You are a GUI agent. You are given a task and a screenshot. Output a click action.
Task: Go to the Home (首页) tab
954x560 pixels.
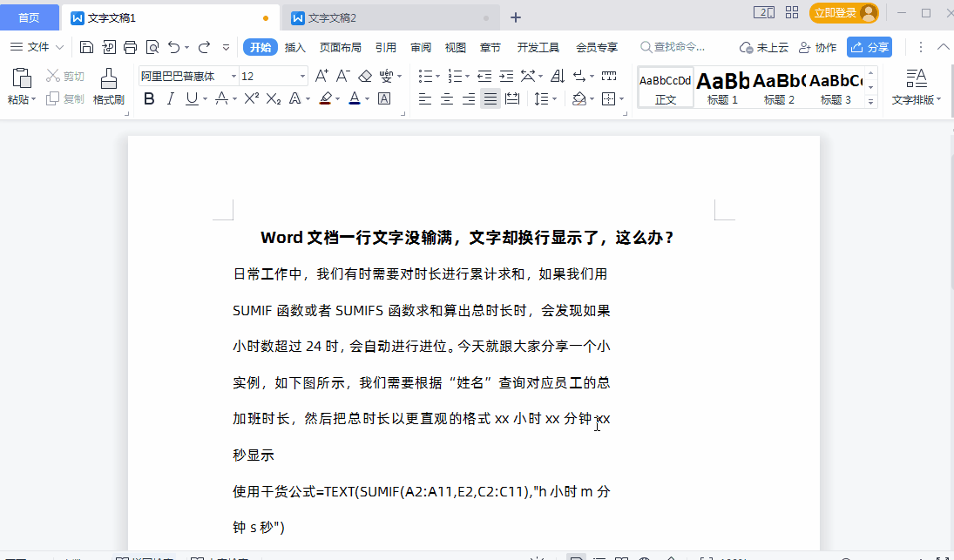pos(30,17)
